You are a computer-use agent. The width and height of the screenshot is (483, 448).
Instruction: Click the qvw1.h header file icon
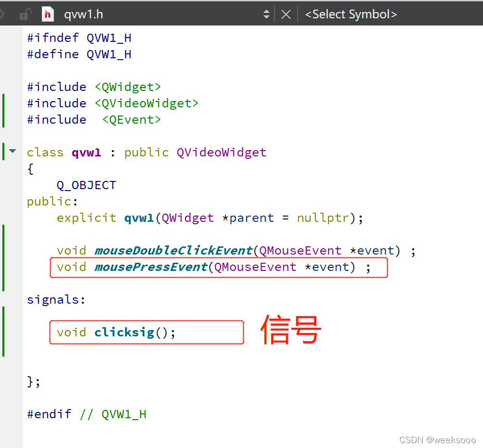pyautogui.click(x=48, y=14)
